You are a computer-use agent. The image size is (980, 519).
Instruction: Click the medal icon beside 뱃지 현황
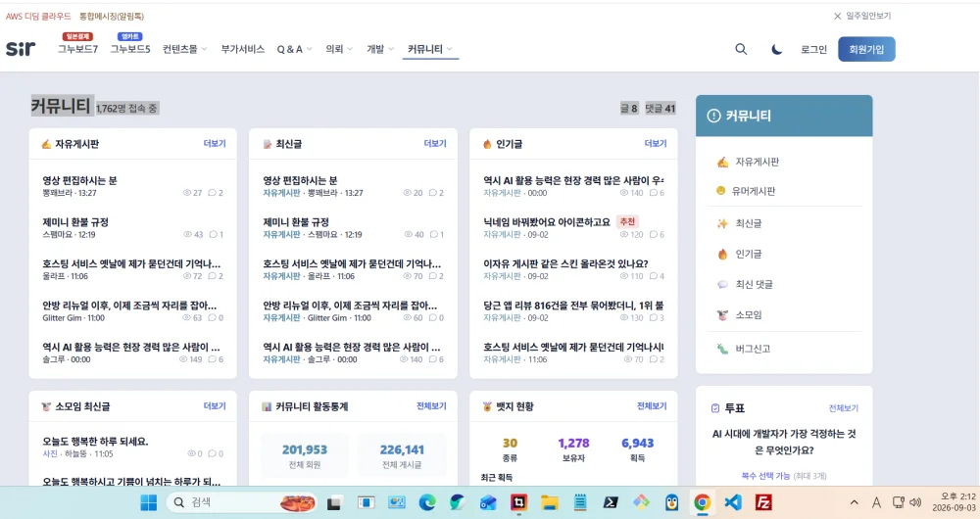point(487,406)
